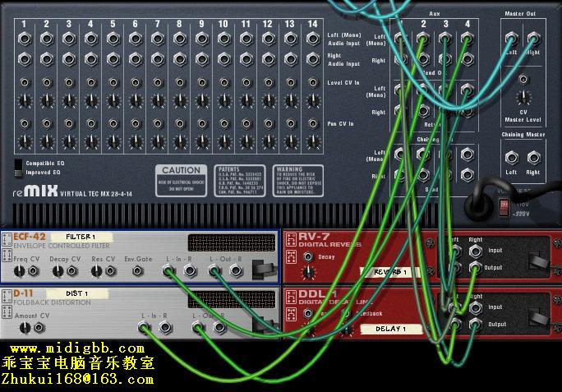Click Master Out Left jack on mixer
The width and height of the screenshot is (562, 392).
tap(511, 39)
